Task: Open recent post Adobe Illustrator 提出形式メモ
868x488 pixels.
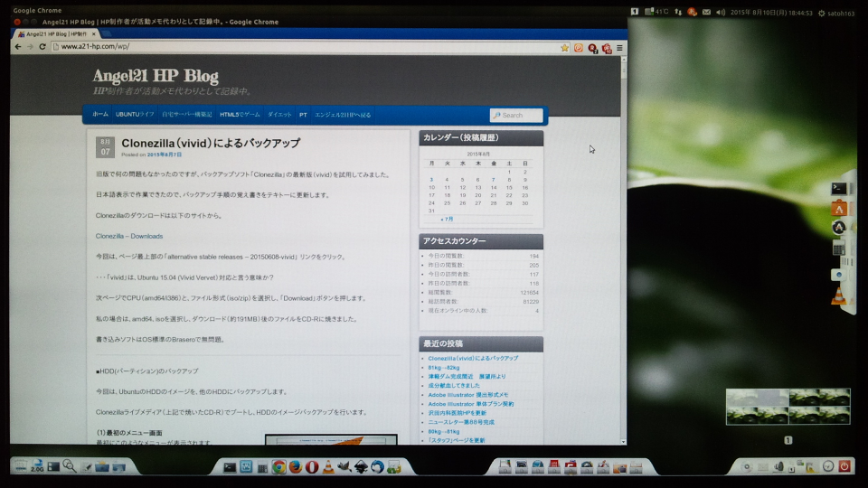Action: click(x=467, y=395)
